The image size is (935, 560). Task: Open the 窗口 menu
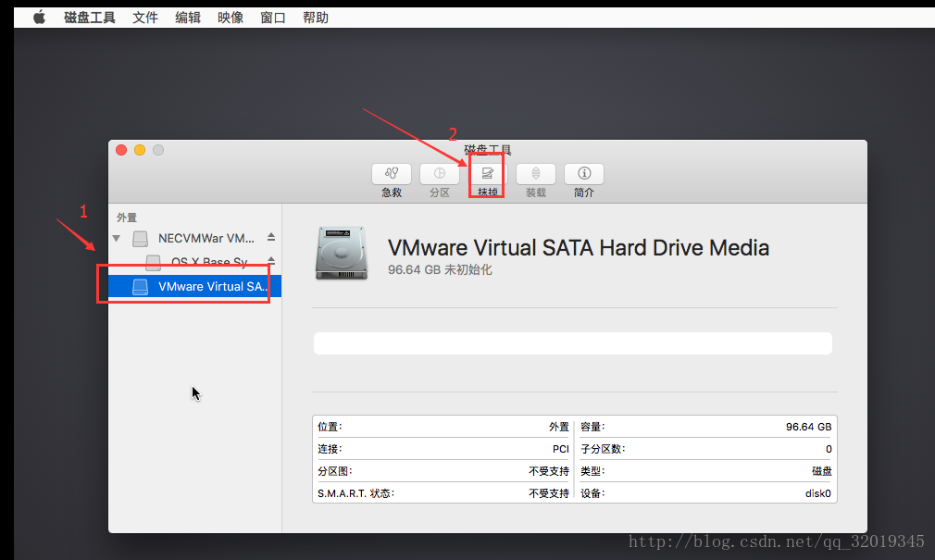(273, 18)
